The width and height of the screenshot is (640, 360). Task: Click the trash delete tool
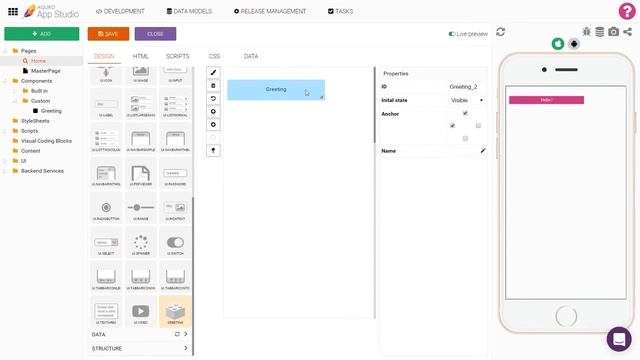point(213,86)
